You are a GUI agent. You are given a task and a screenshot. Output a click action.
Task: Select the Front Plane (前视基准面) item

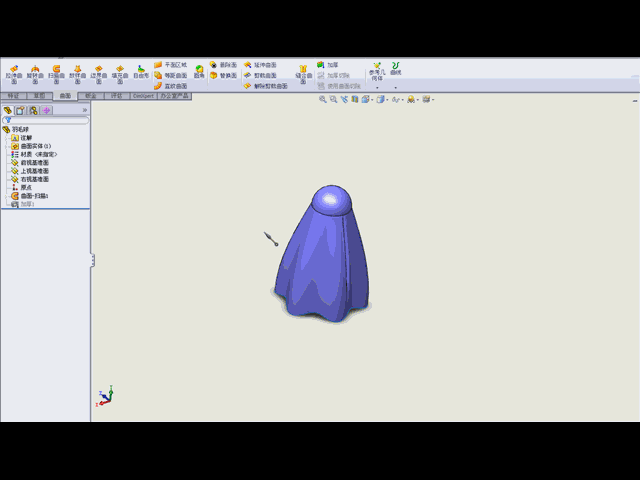click(x=30, y=163)
